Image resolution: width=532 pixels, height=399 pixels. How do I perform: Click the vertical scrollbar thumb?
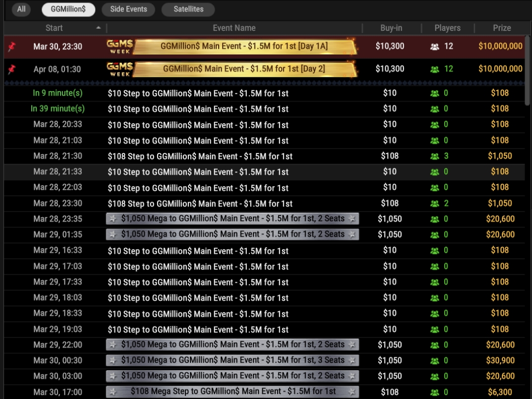pyautogui.click(x=527, y=70)
